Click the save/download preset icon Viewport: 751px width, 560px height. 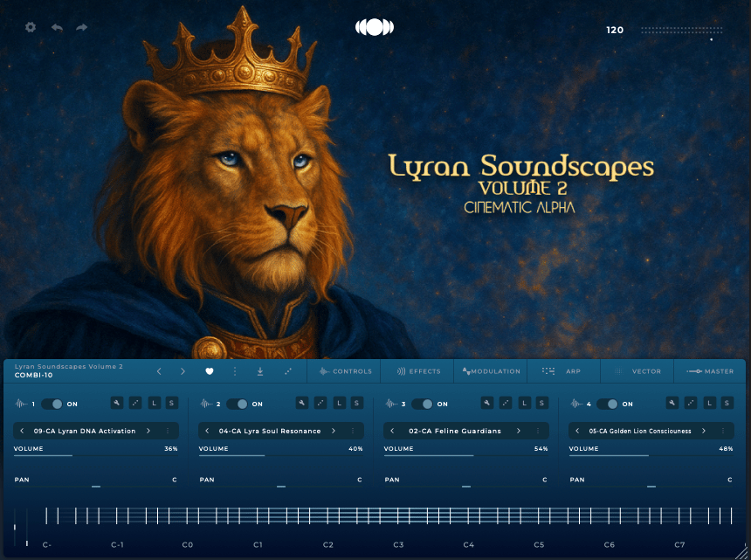tap(260, 371)
